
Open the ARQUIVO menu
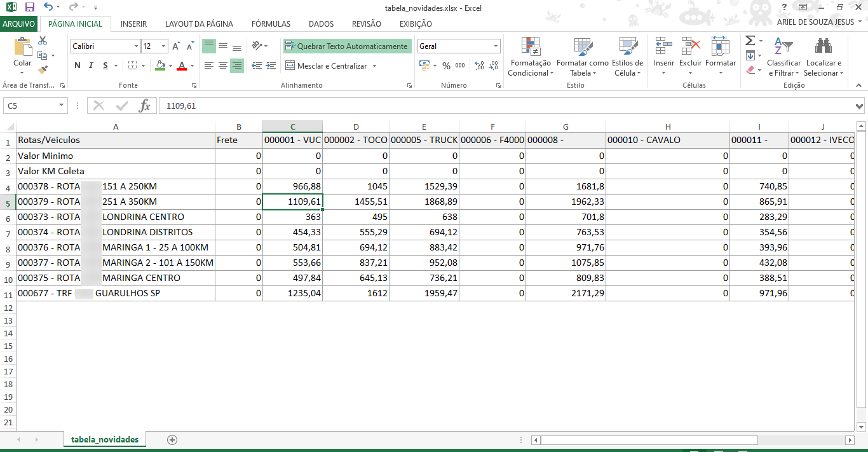pyautogui.click(x=18, y=24)
